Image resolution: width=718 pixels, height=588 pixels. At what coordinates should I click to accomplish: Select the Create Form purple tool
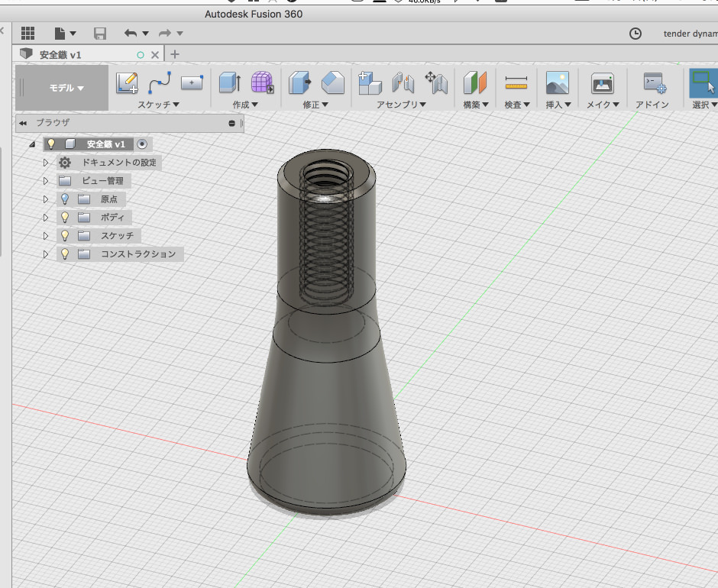(263, 83)
